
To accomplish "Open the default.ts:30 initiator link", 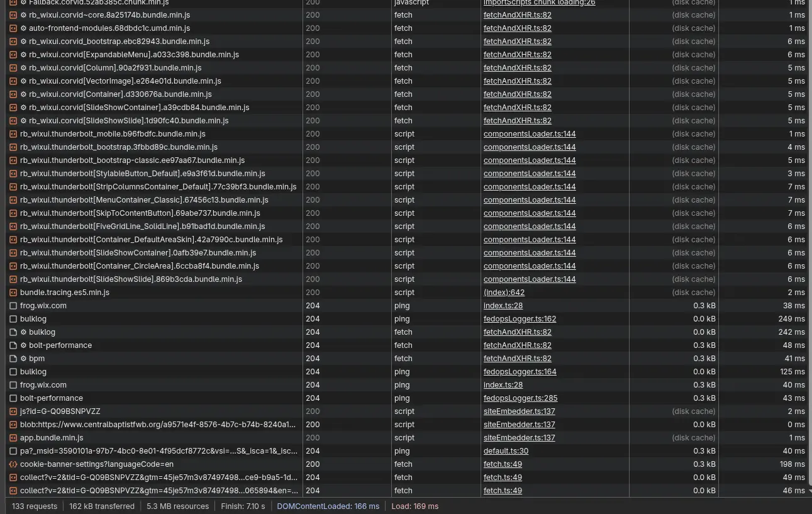I will 506,450.
